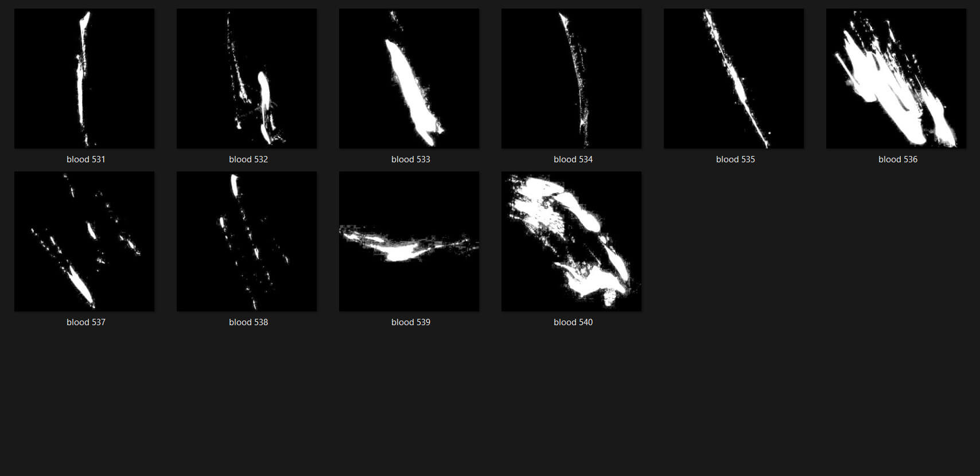
Task: Choose the blood 533 thick streak thumbnail
Action: 409,79
